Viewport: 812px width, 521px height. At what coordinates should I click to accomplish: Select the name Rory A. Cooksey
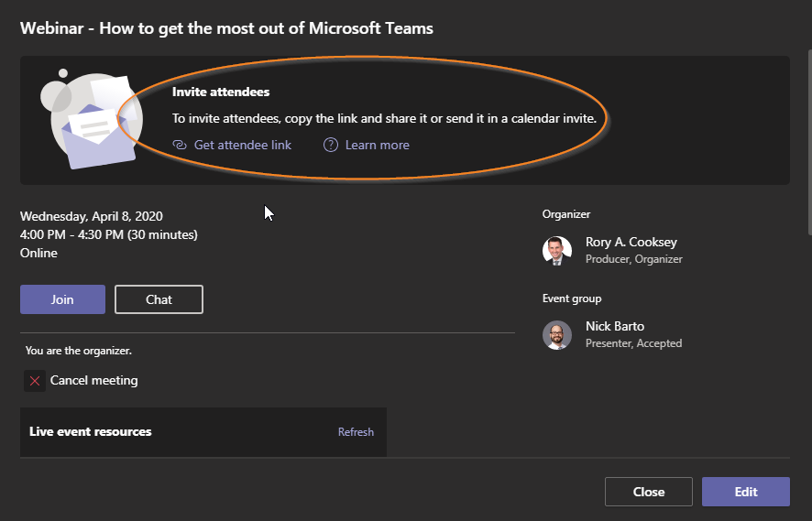coord(631,242)
